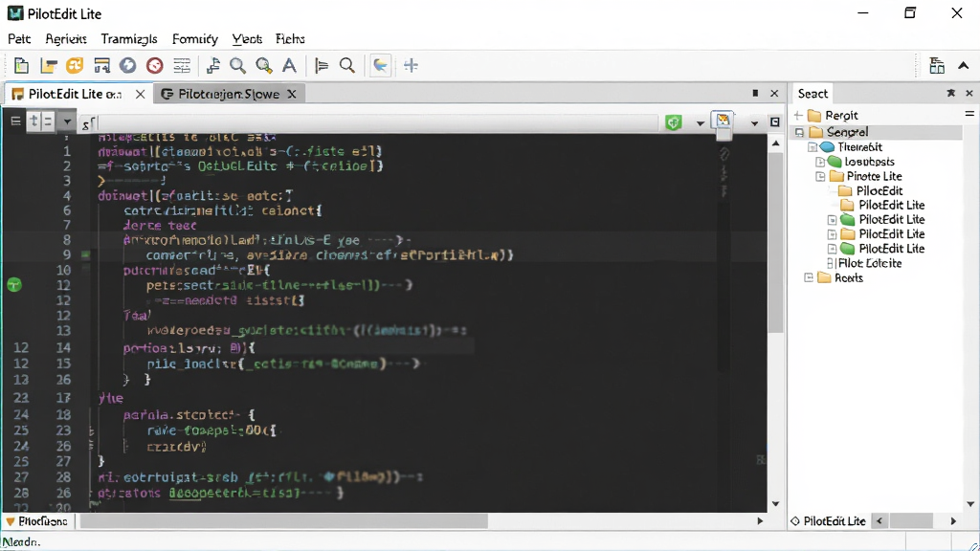
Task: Switch to the Pilotaejen Slowe tab
Action: (229, 94)
